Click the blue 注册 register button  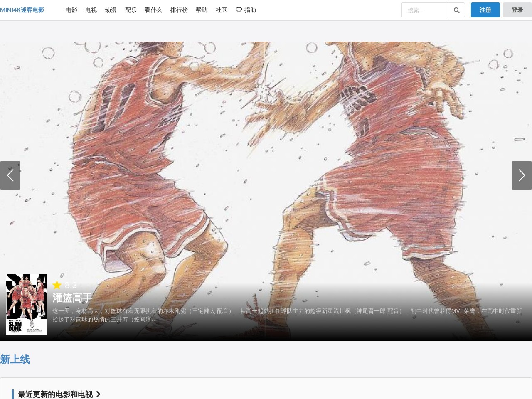pyautogui.click(x=485, y=10)
